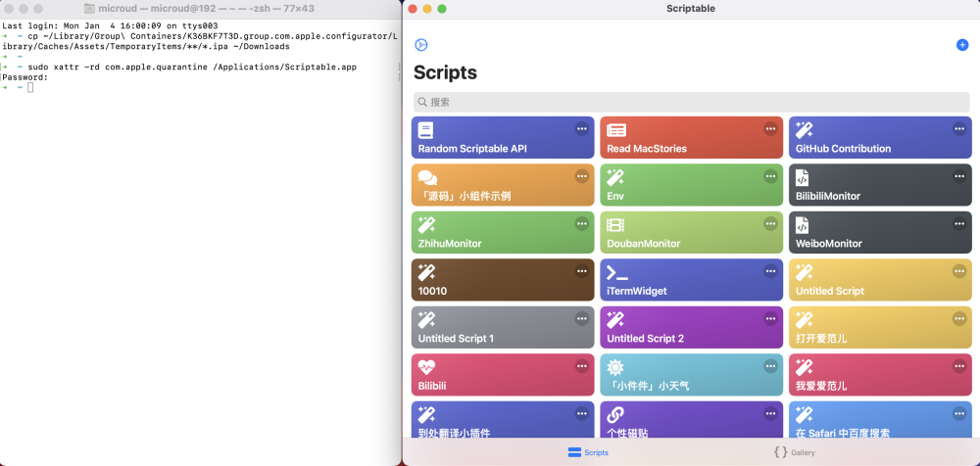This screenshot has height=466, width=980.
Task: Open more options for iTermWidget
Action: [770, 271]
